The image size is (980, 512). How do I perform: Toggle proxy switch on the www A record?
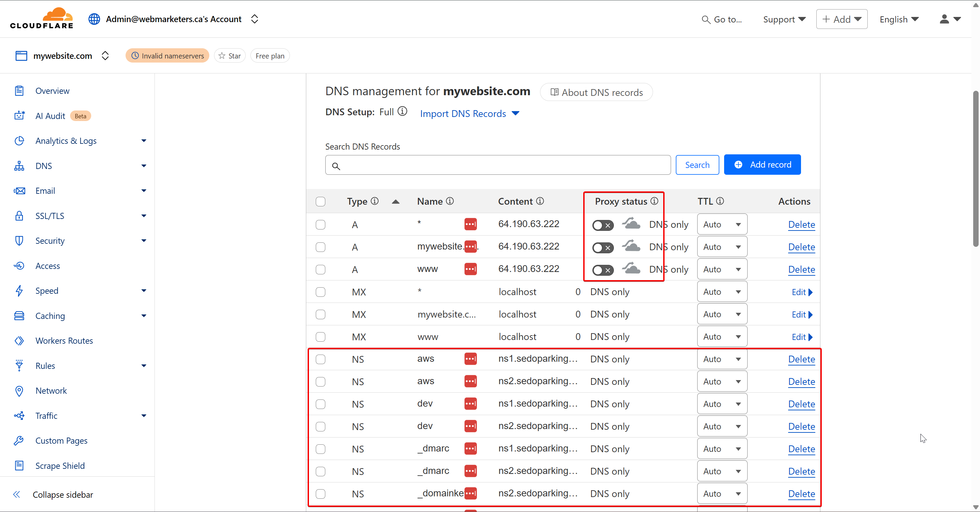tap(603, 270)
